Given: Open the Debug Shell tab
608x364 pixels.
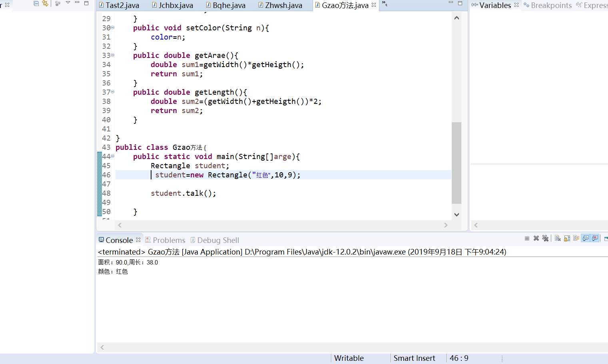Looking at the screenshot, I should tap(215, 240).
